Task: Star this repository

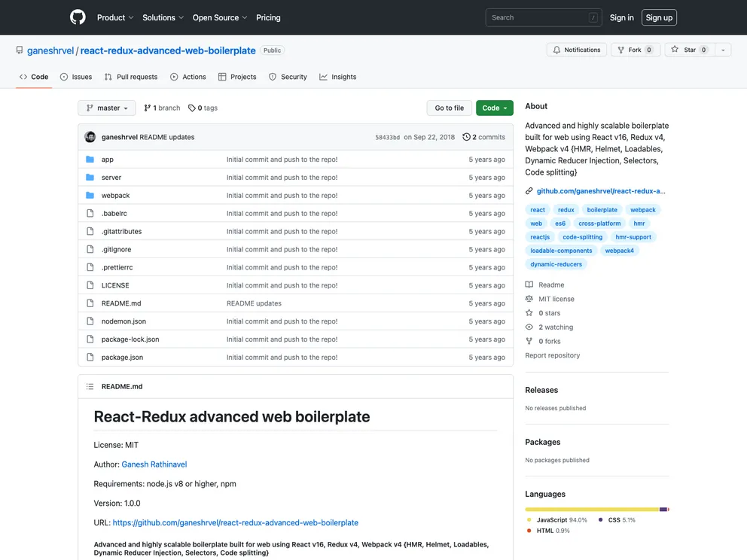Action: point(684,50)
